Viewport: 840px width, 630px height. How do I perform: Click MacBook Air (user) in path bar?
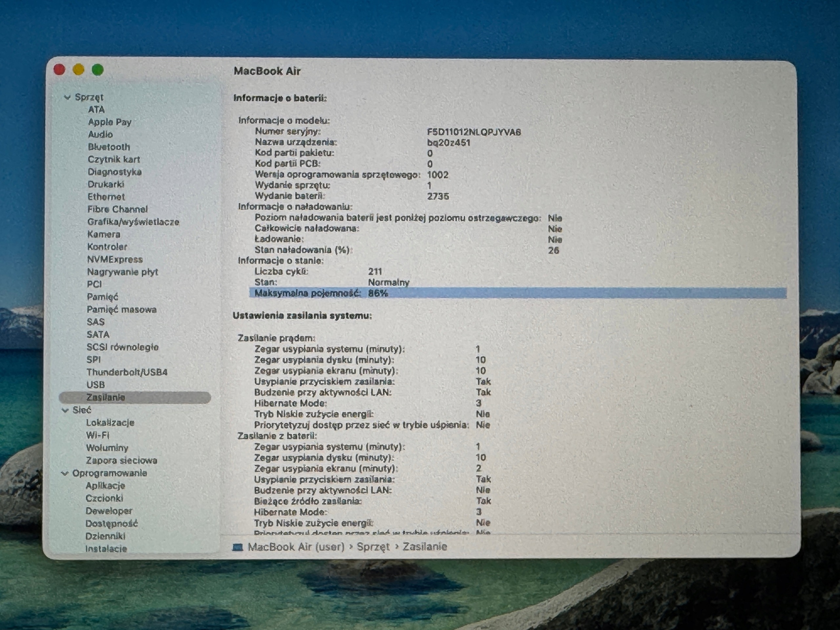296,547
